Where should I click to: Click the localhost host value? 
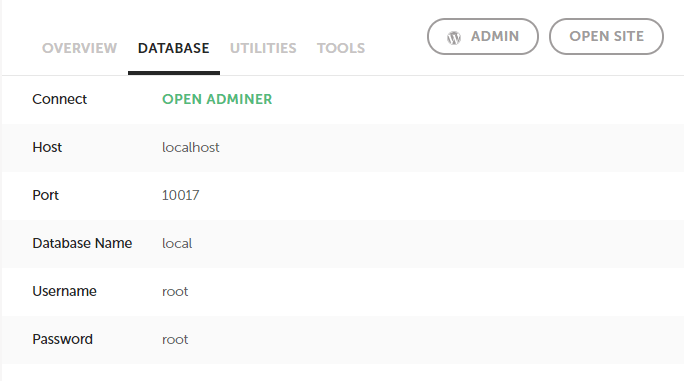point(191,148)
